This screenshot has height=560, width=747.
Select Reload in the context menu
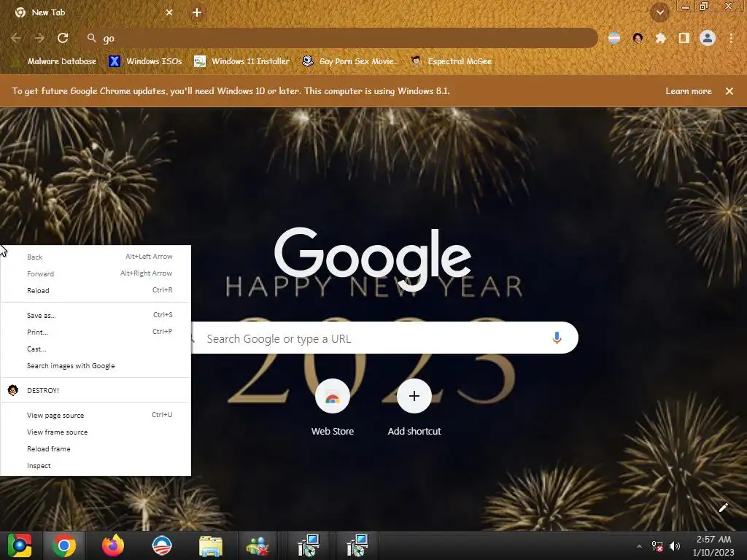pos(96,290)
